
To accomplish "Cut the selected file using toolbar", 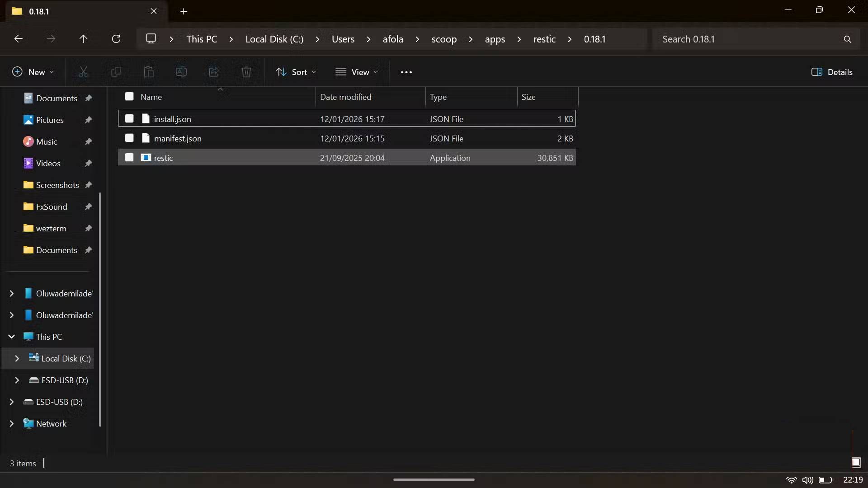I will point(84,72).
